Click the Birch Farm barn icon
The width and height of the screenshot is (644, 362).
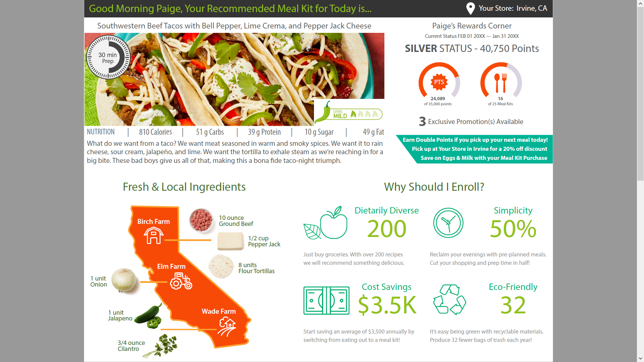pyautogui.click(x=154, y=235)
